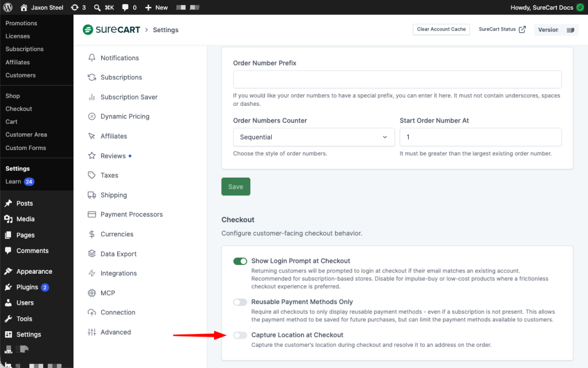Open Learn menu item with 24 badge
588x368 pixels.
click(x=20, y=181)
